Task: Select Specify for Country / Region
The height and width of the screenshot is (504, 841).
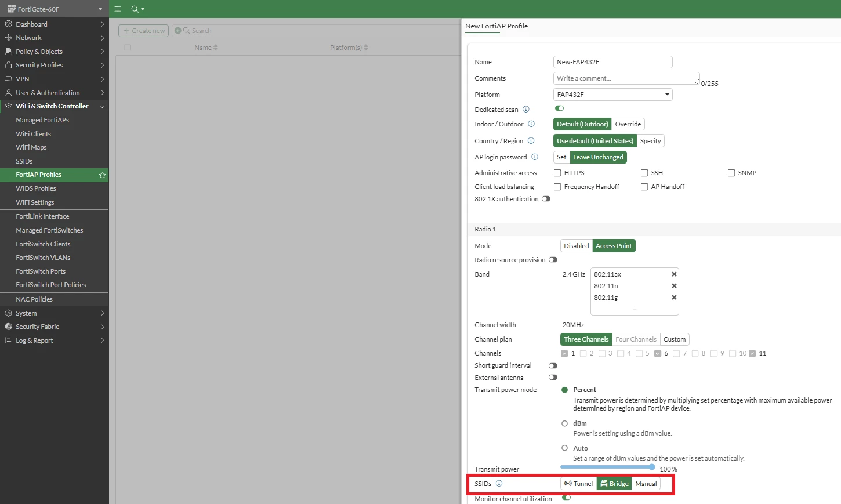Action: 651,141
